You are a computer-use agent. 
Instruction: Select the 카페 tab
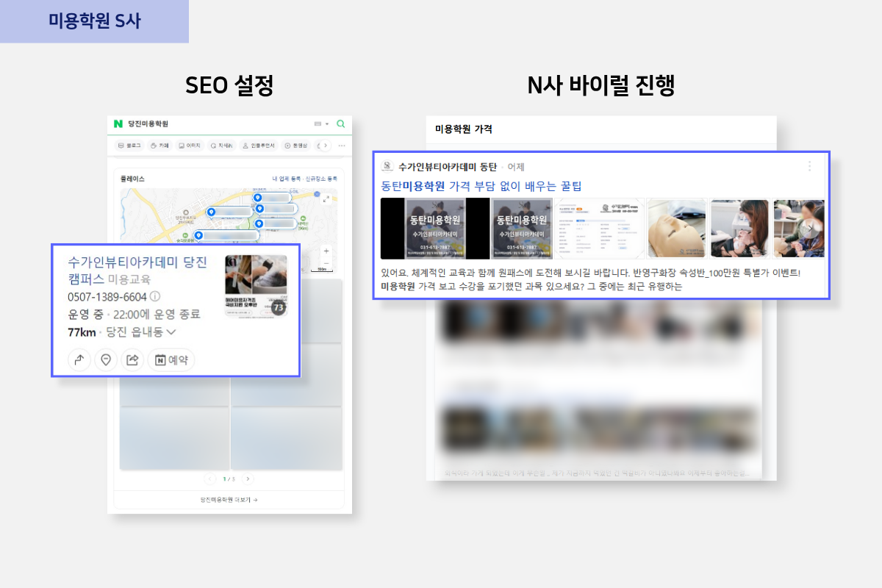click(159, 146)
